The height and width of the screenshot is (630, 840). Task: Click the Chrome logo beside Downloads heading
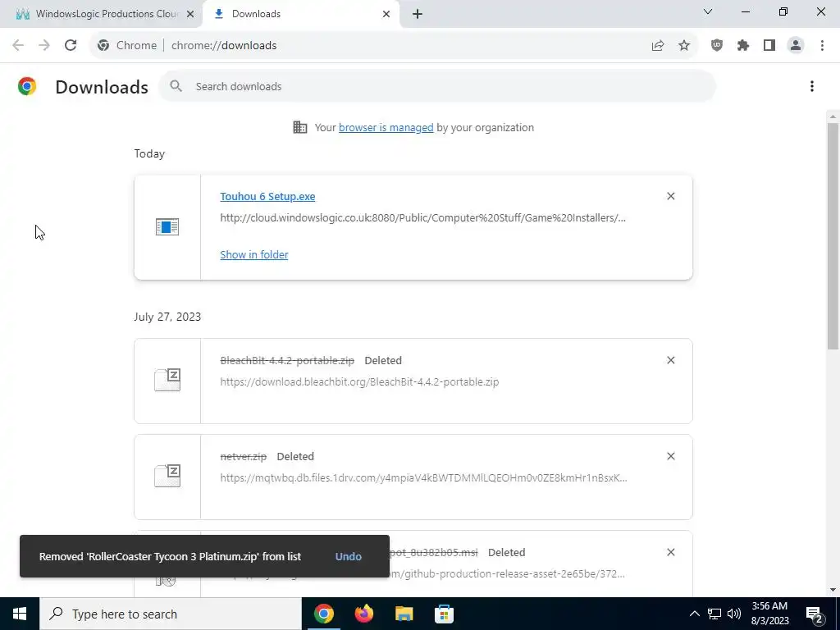[27, 86]
